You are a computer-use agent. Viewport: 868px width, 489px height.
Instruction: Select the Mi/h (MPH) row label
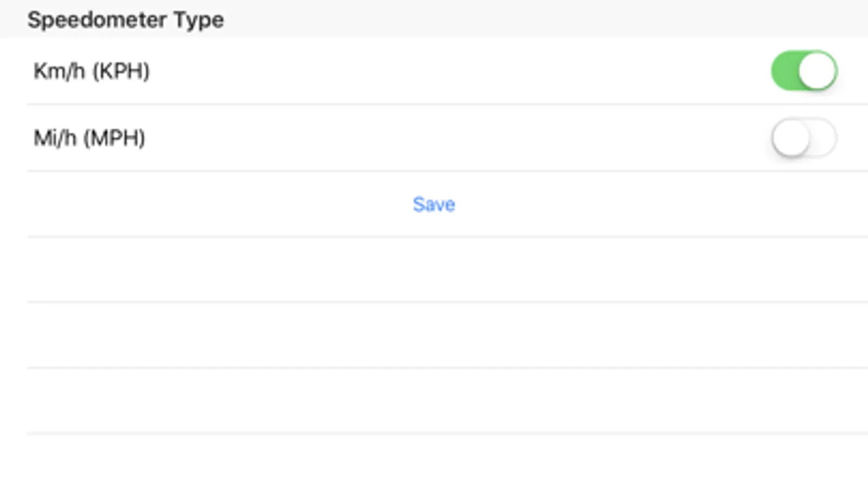(89, 138)
